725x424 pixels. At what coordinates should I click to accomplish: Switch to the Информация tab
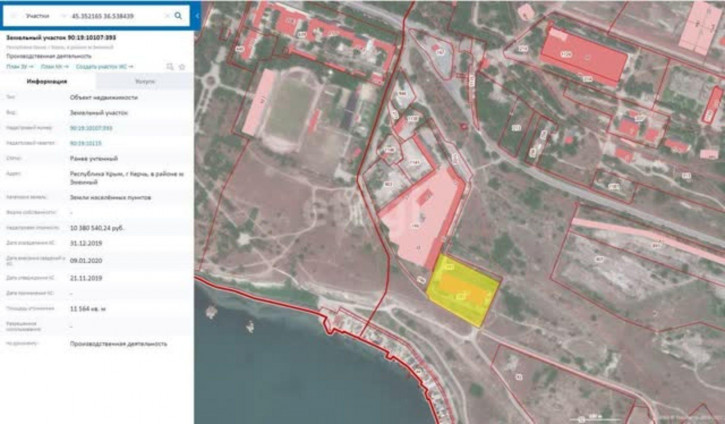[47, 81]
